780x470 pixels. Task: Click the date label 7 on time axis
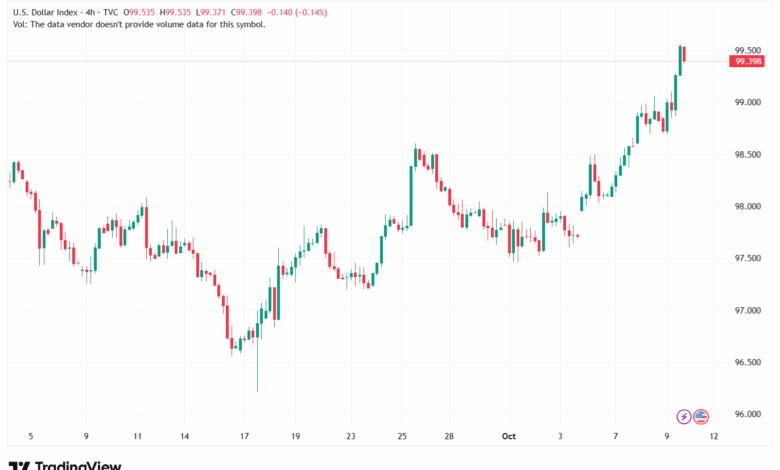[x=615, y=436]
